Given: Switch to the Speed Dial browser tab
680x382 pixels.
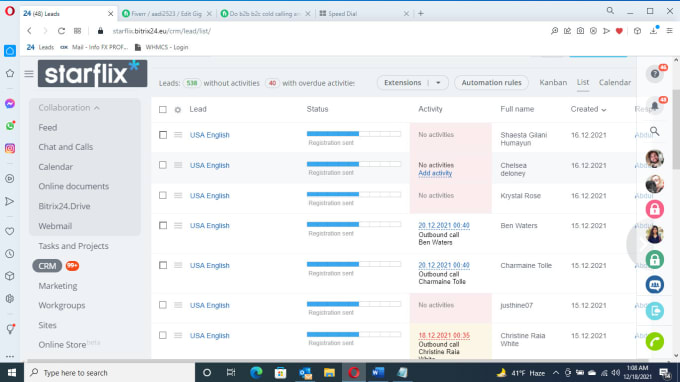Looking at the screenshot, I should (363, 13).
